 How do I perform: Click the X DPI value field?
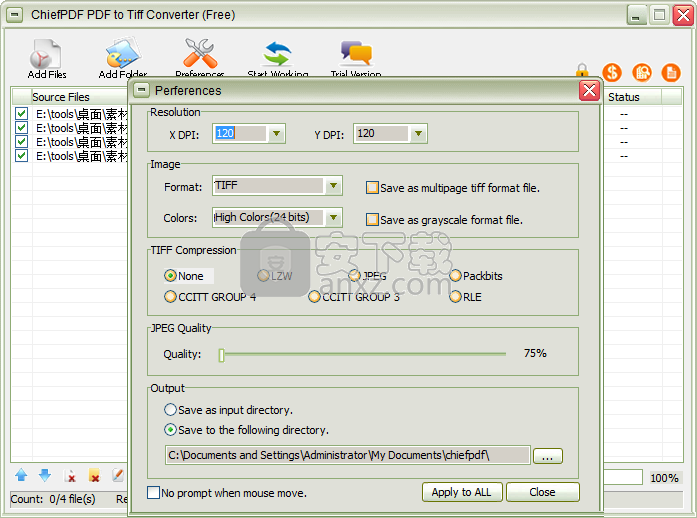240,133
